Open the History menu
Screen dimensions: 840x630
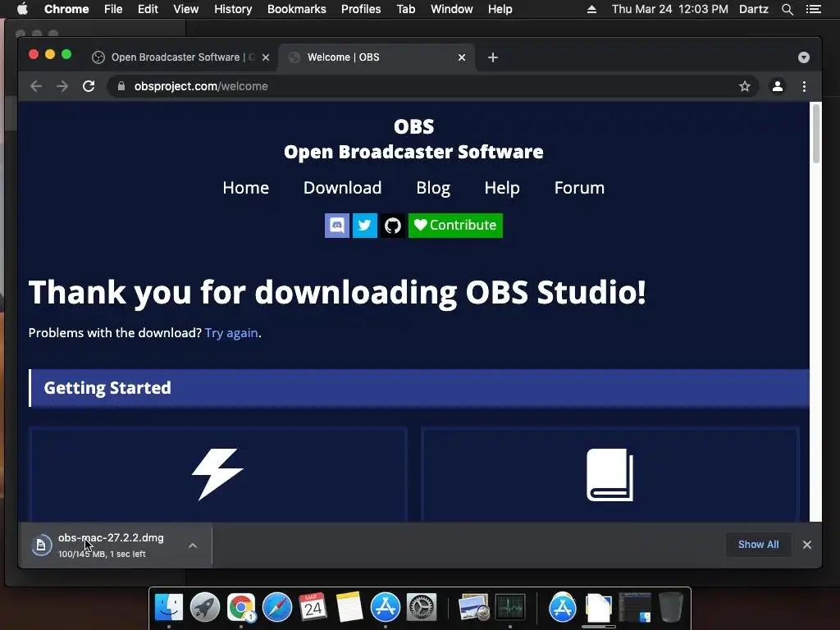click(x=233, y=9)
